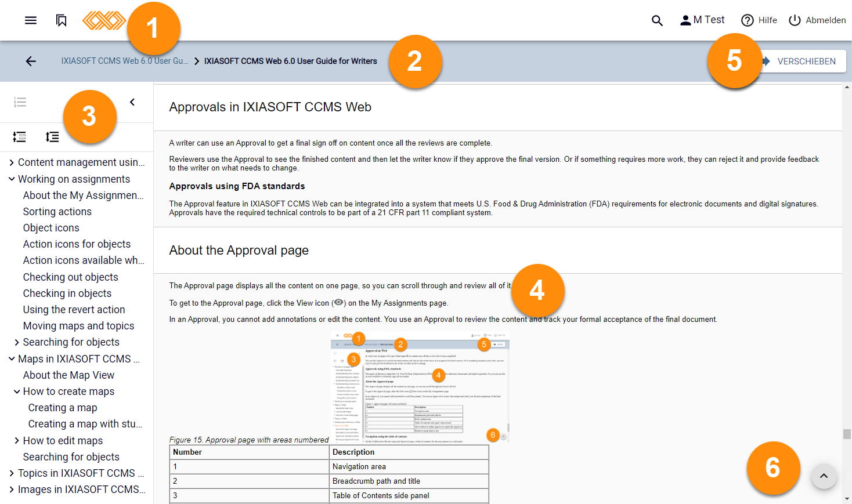Open Creating a map with stu... topic
Viewport: 852px width, 504px height.
[85, 424]
